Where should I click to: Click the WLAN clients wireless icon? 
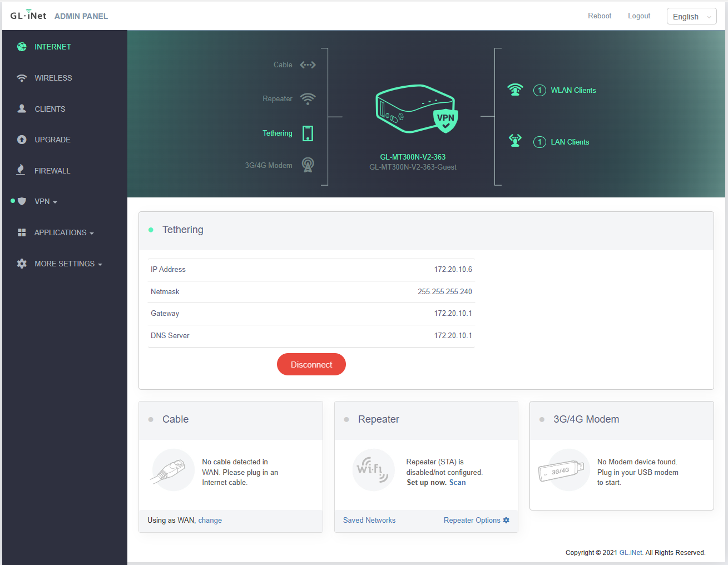pos(515,90)
